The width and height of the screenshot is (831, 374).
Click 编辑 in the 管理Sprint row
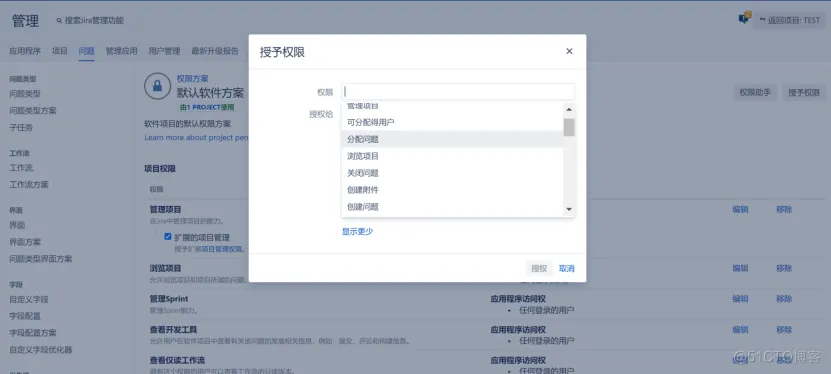click(740, 299)
